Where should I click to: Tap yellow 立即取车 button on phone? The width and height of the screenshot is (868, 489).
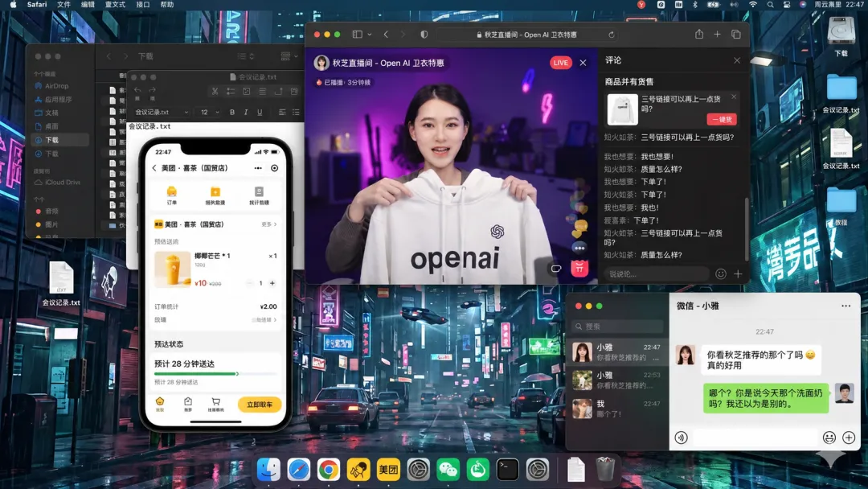point(260,405)
